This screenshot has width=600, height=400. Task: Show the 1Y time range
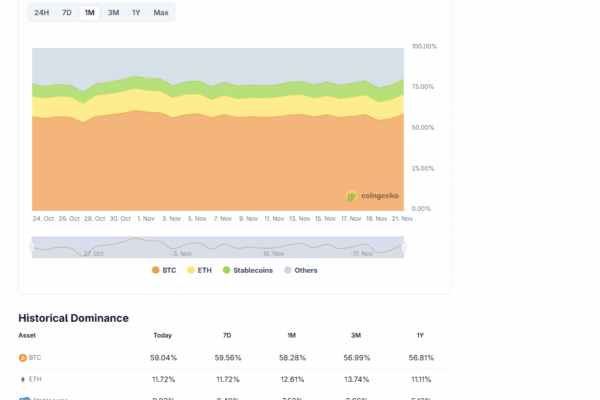coord(136,13)
